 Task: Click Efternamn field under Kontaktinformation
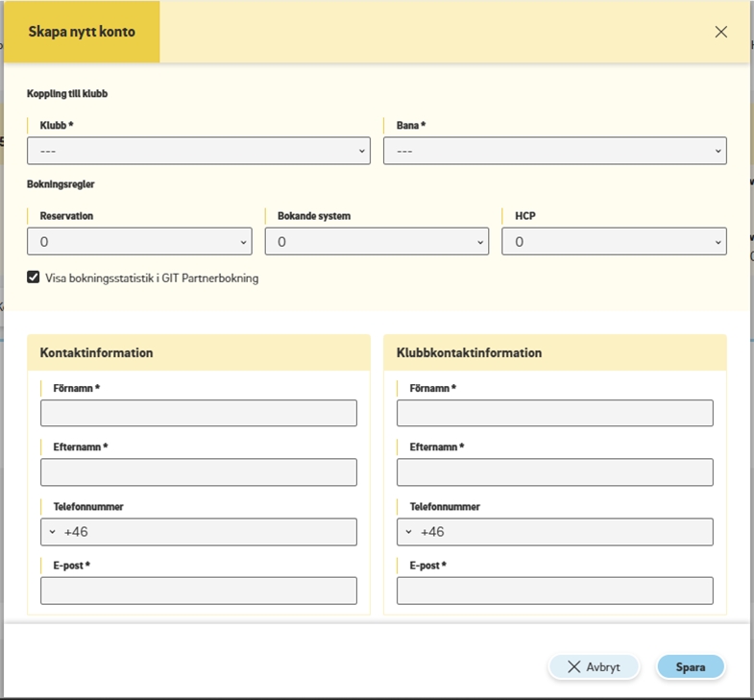(x=199, y=472)
